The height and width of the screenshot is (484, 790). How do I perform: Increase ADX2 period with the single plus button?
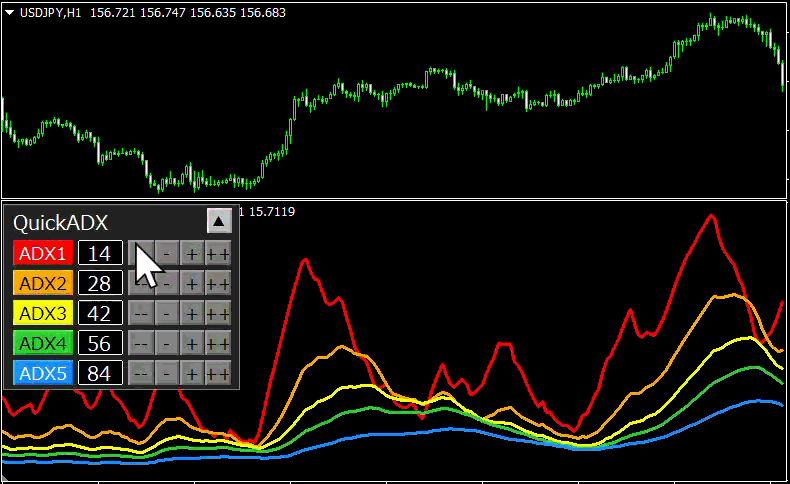tap(192, 283)
